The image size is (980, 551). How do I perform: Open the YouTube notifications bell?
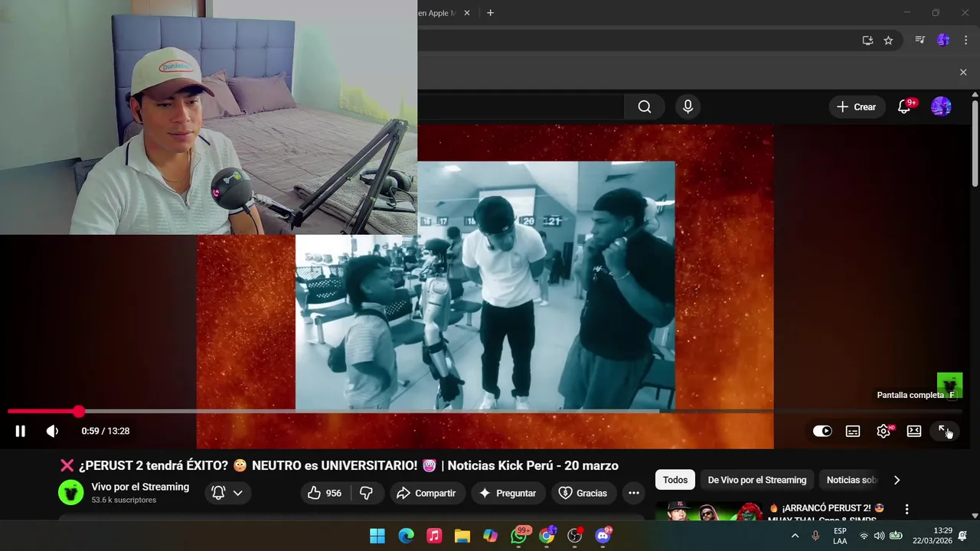904,107
